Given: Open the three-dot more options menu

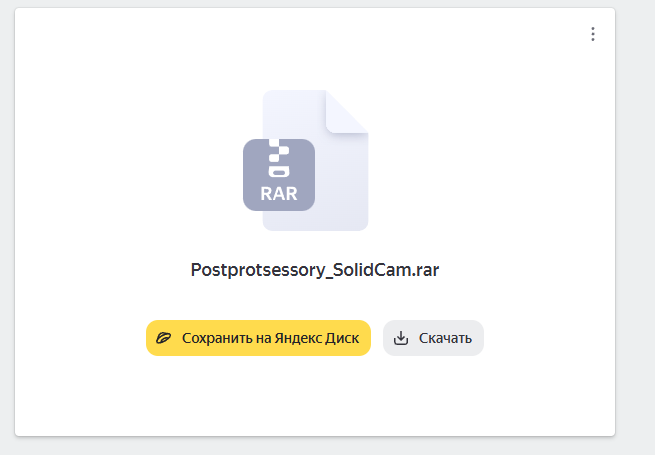Looking at the screenshot, I should pyautogui.click(x=593, y=34).
